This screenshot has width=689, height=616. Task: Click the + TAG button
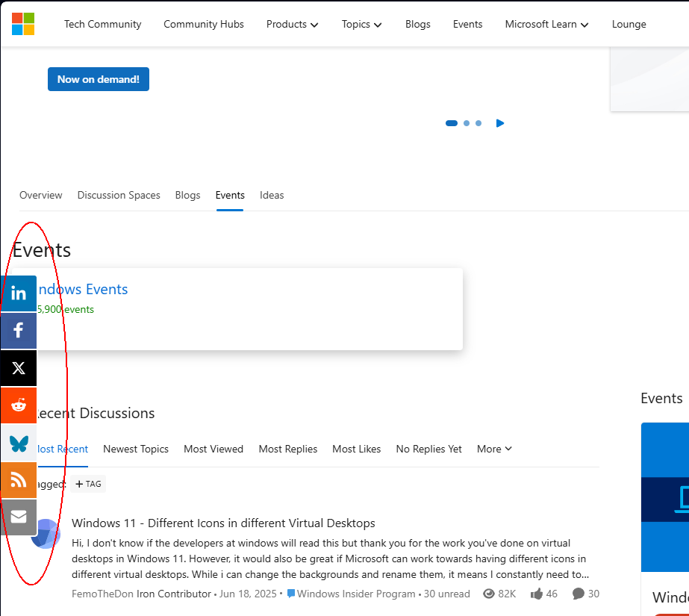click(x=88, y=484)
